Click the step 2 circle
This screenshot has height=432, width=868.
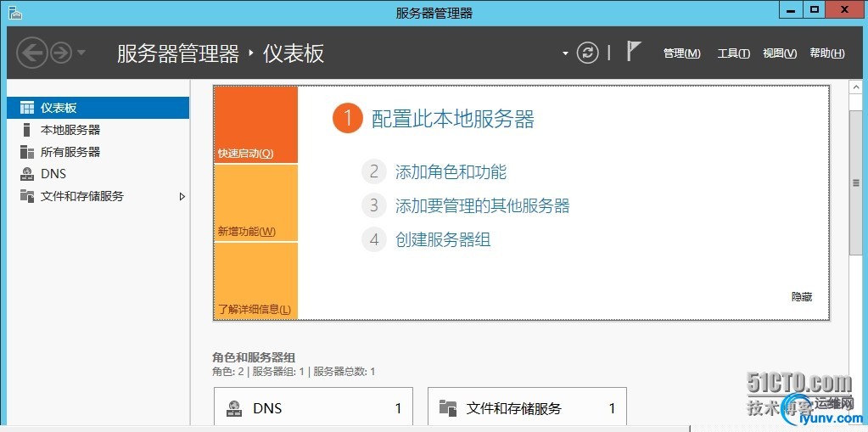[374, 171]
